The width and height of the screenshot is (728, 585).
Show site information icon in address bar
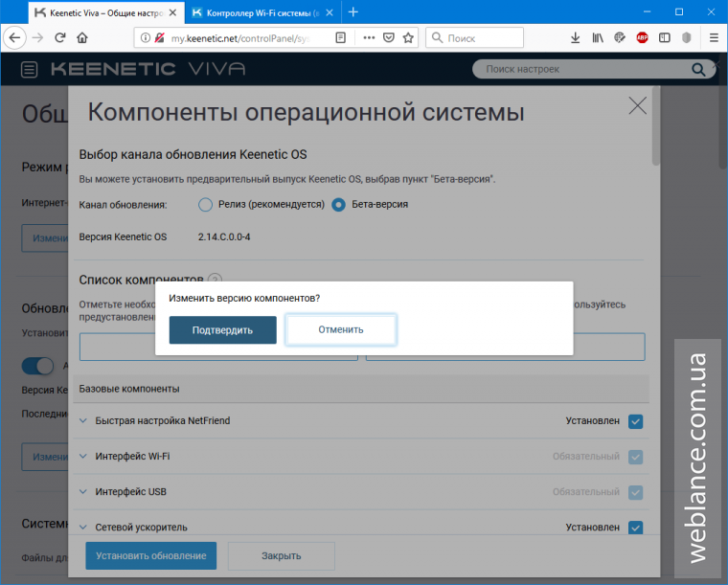(146, 37)
